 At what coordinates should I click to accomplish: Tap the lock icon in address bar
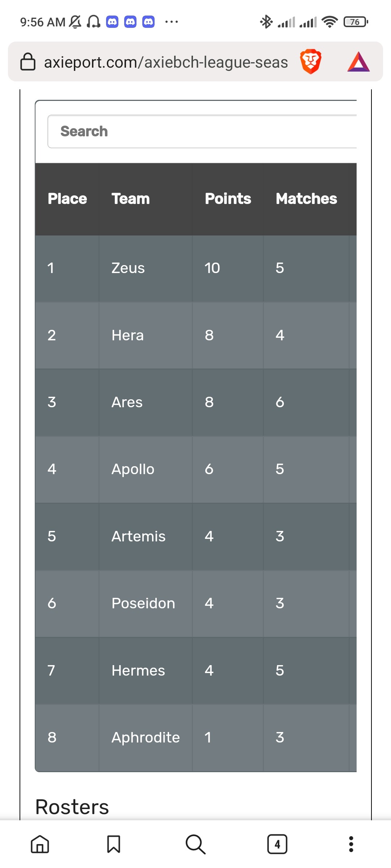pos(28,62)
